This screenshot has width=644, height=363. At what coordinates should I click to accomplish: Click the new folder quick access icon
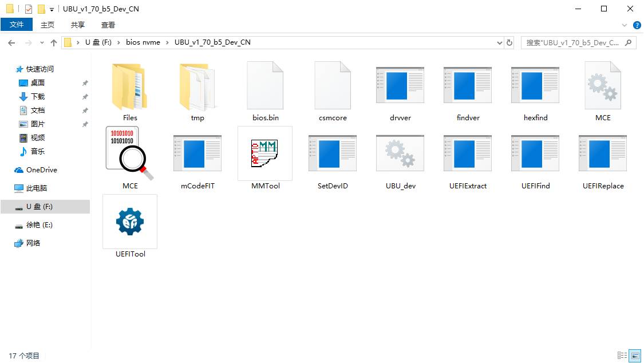click(x=41, y=9)
